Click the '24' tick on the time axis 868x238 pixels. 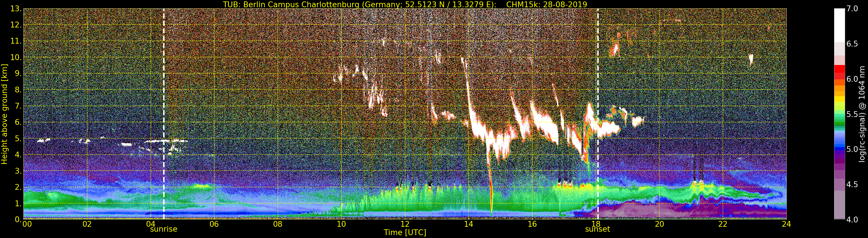786,224
